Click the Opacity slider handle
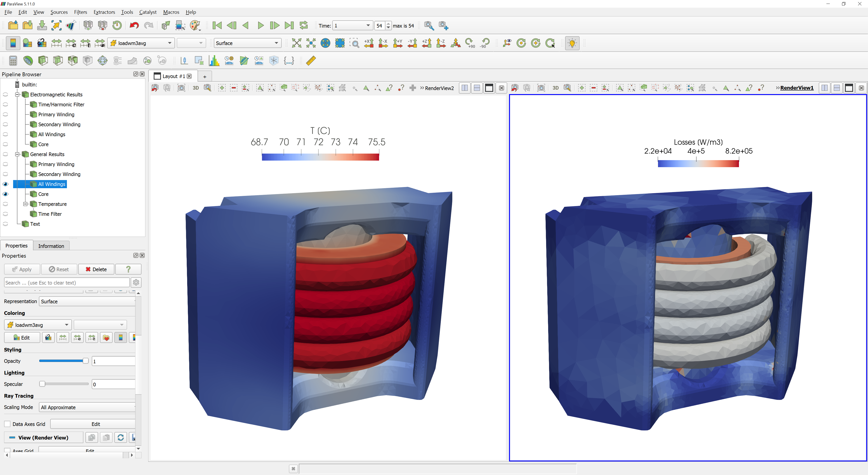 pos(86,361)
